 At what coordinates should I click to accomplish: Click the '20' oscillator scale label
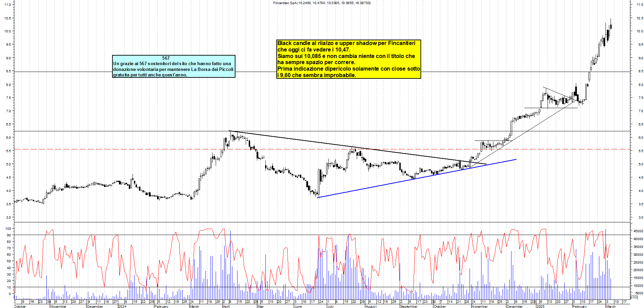(x=9, y=281)
